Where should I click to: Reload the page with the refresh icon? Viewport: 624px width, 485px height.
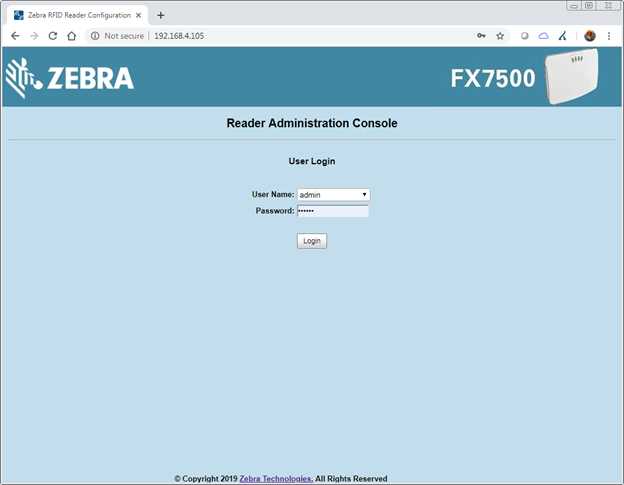(x=53, y=36)
